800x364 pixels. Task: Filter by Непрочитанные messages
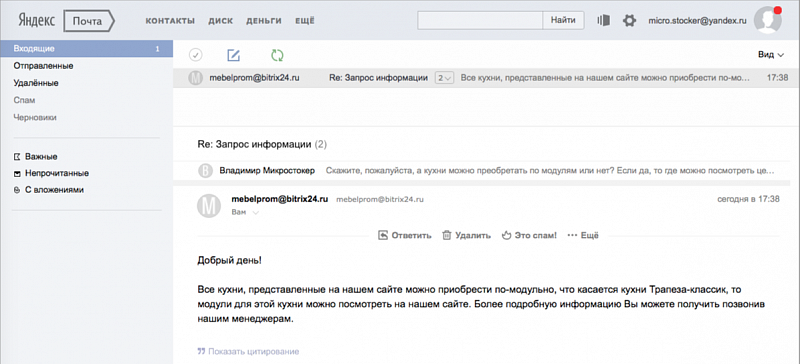click(x=57, y=173)
